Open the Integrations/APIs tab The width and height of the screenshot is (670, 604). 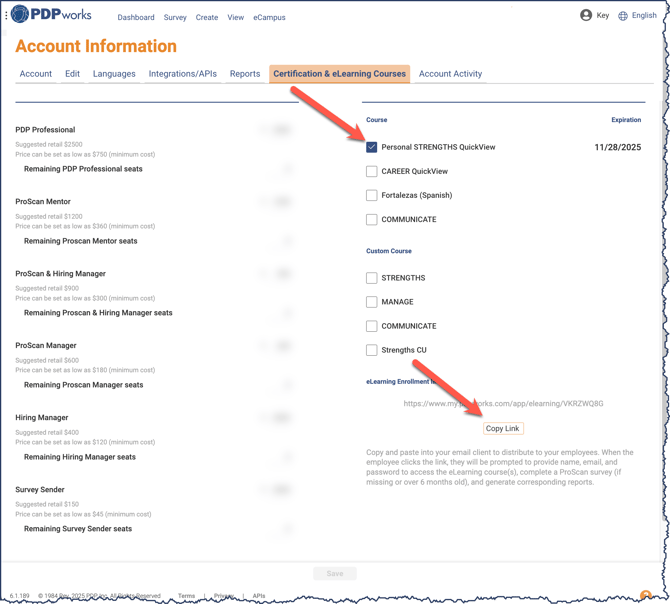(182, 74)
